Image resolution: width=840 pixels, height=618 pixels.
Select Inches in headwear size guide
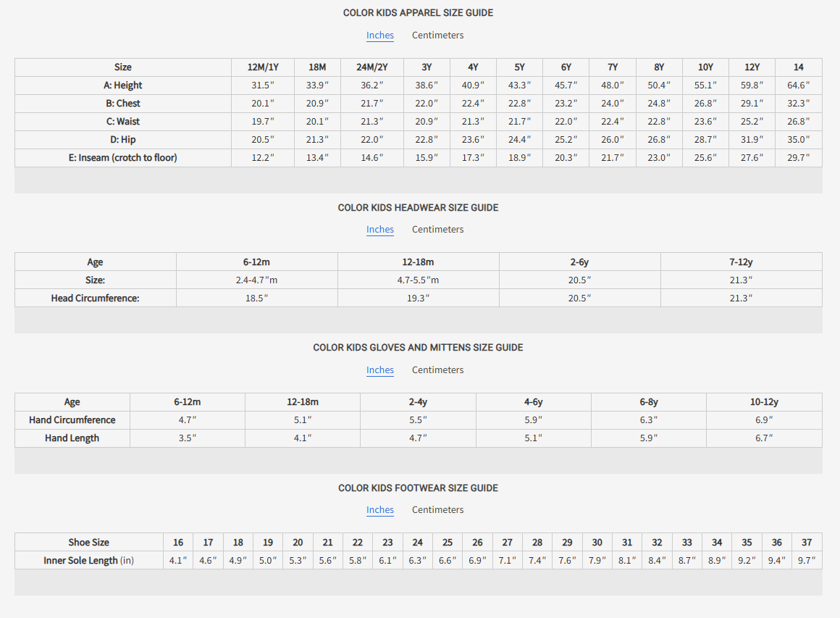click(380, 230)
